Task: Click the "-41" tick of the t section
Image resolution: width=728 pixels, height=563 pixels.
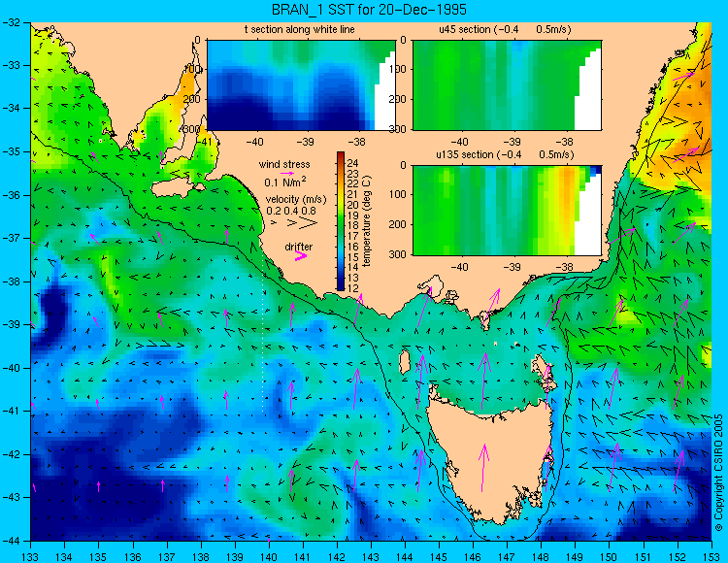Action: (205, 142)
